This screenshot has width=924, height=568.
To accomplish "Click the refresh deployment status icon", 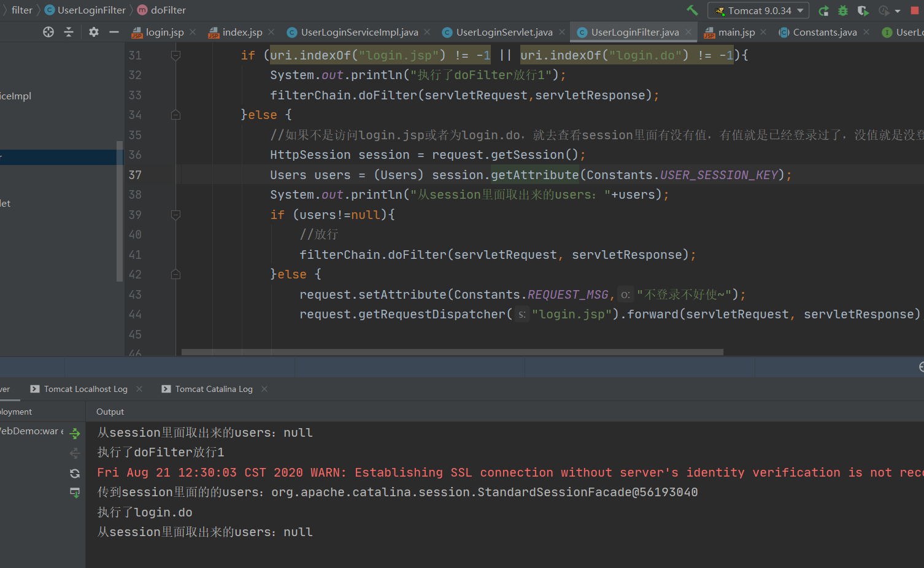I will 75,473.
